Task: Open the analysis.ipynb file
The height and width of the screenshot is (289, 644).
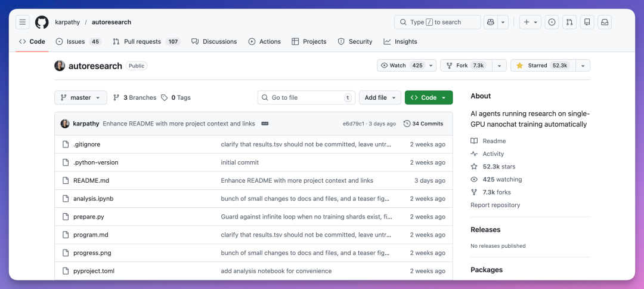Action: (x=93, y=199)
